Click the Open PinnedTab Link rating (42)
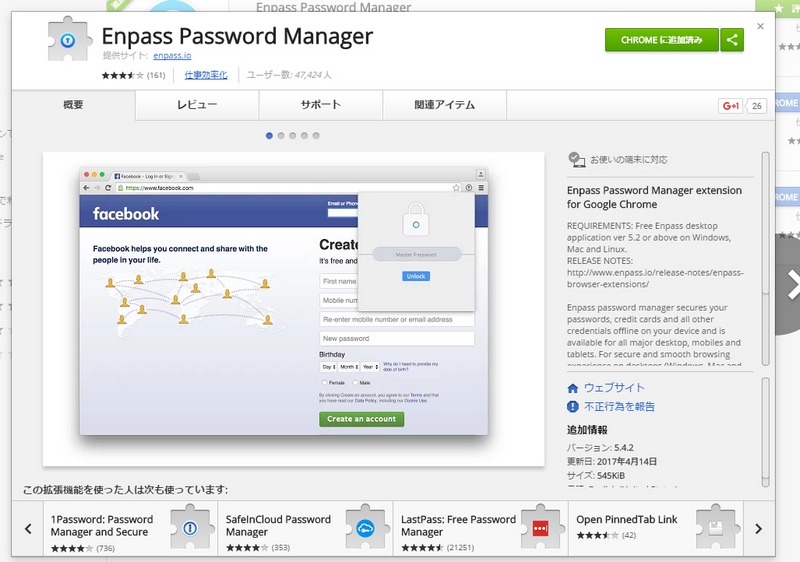 click(629, 535)
